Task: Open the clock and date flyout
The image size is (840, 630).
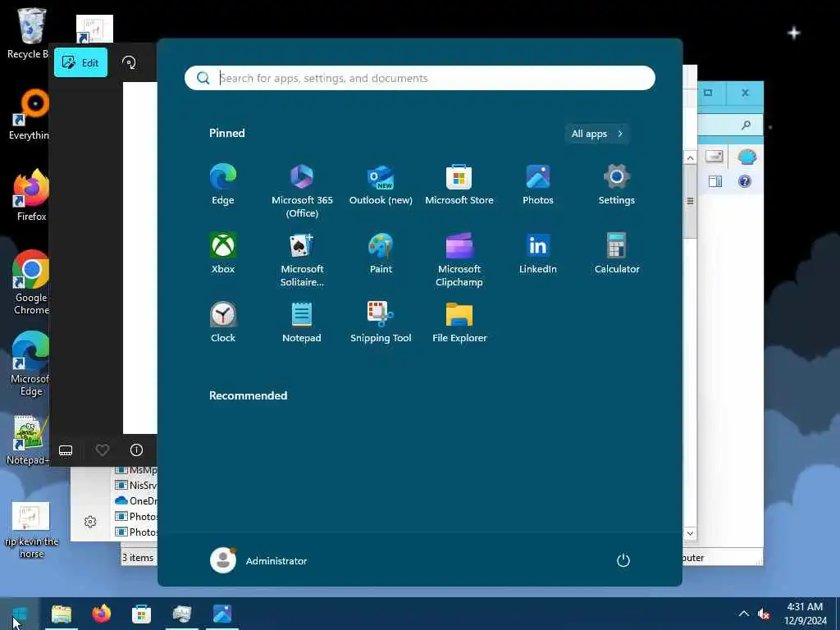Action: click(806, 614)
